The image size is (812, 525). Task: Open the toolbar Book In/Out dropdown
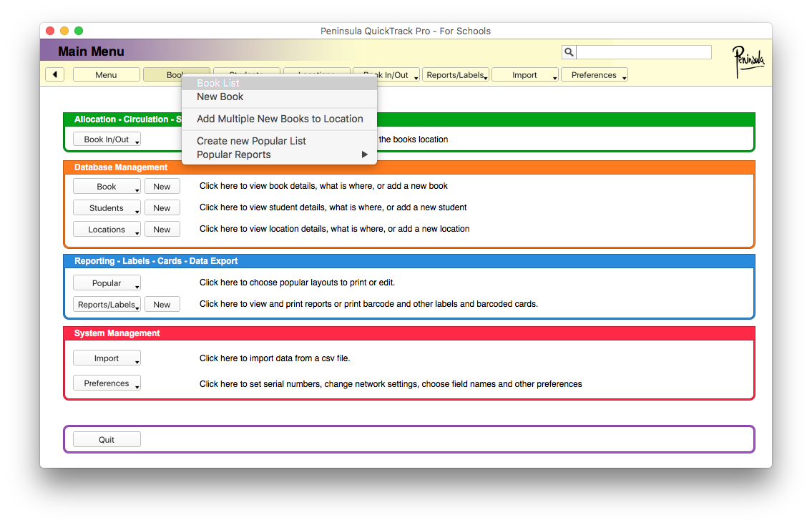(398, 74)
